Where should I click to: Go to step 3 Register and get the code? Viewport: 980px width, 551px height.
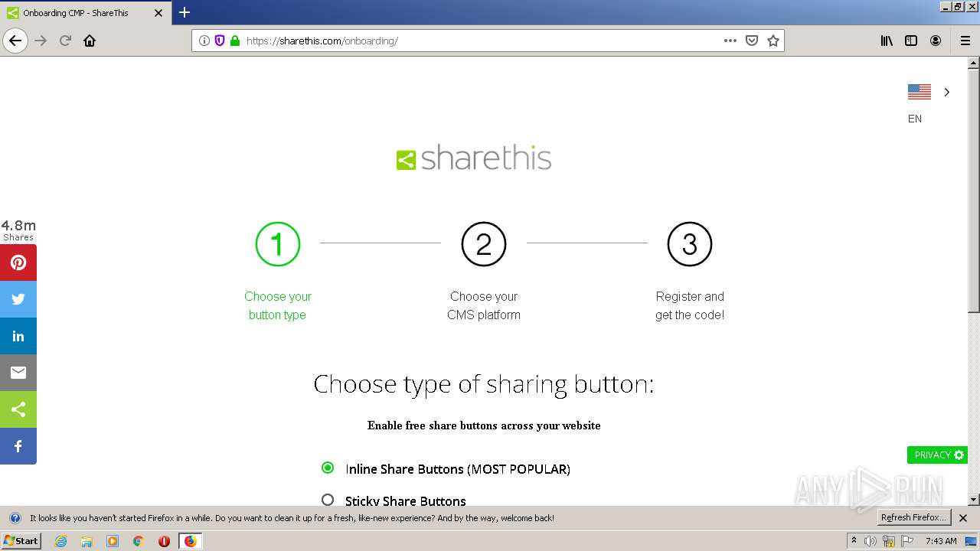pos(690,272)
